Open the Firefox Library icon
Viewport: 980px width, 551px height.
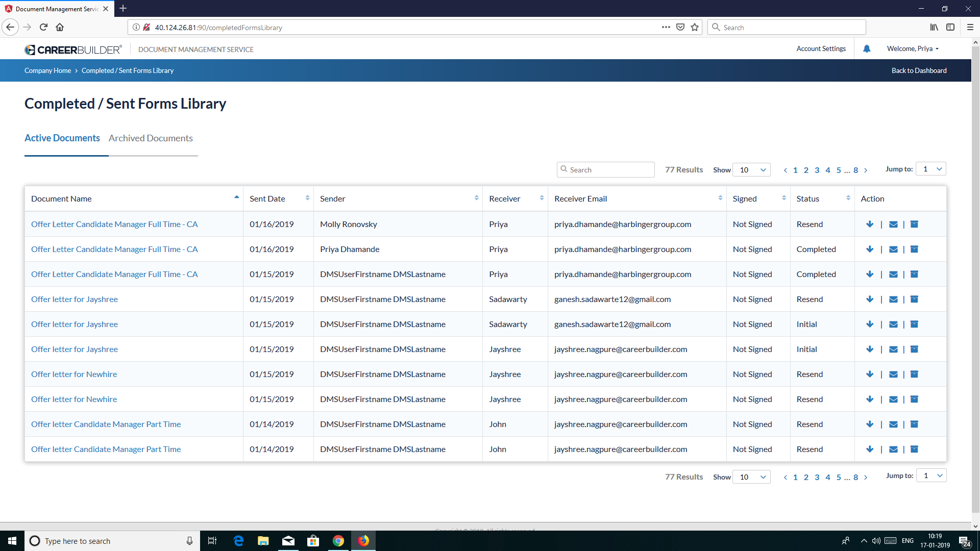934,27
